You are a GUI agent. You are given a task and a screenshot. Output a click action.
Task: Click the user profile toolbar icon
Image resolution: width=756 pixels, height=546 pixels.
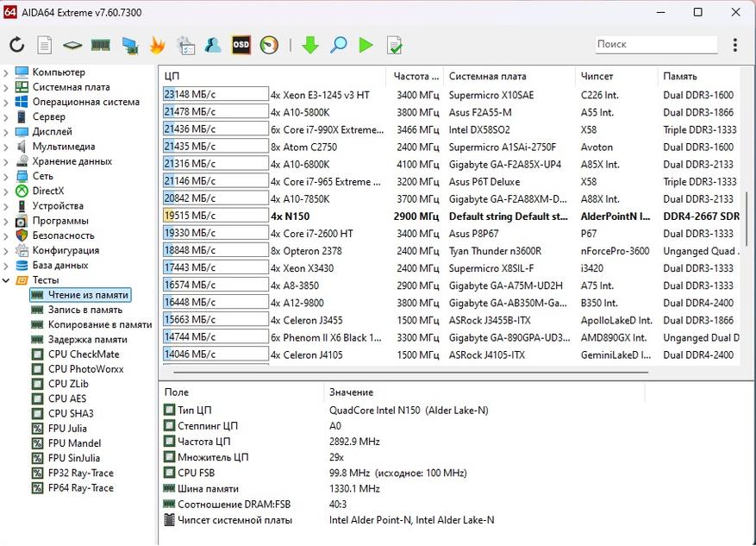point(213,46)
